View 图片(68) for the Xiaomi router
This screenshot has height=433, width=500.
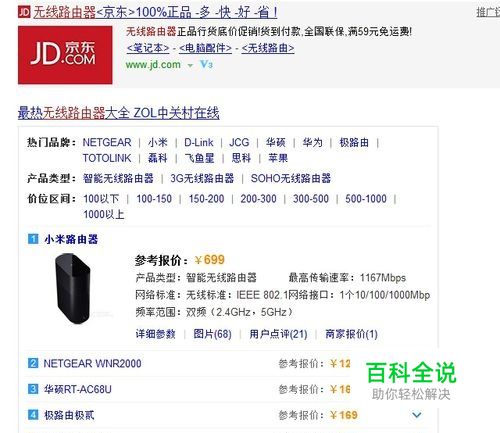click(212, 334)
